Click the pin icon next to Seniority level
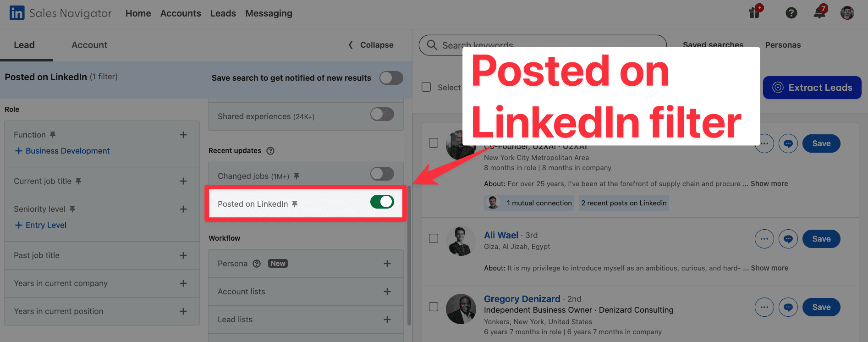868x342 pixels. pos(72,209)
